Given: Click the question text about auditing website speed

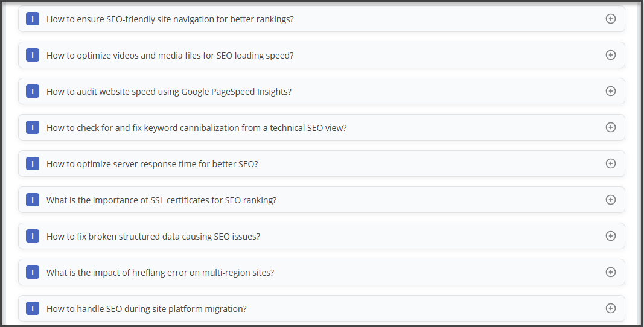Looking at the screenshot, I should point(169,92).
